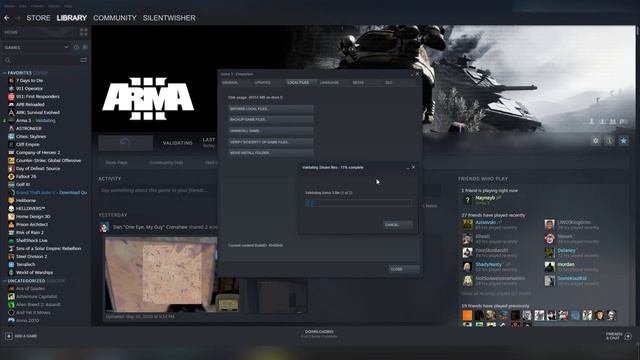Open the Community menu

(x=115, y=18)
